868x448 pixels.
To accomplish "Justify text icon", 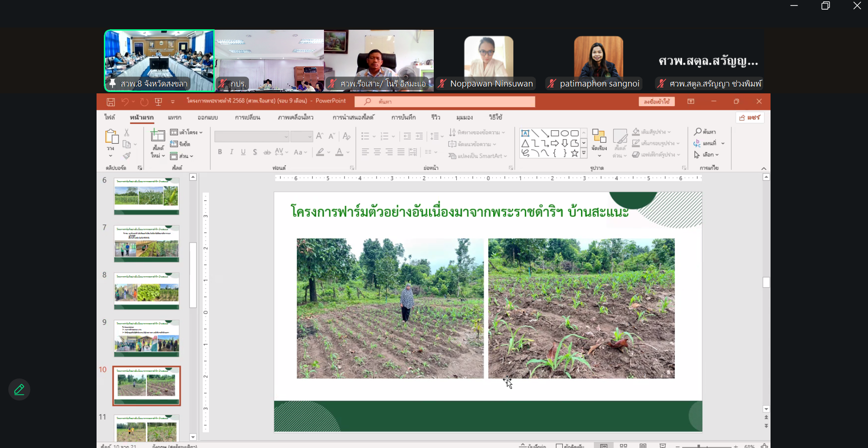I will point(401,152).
